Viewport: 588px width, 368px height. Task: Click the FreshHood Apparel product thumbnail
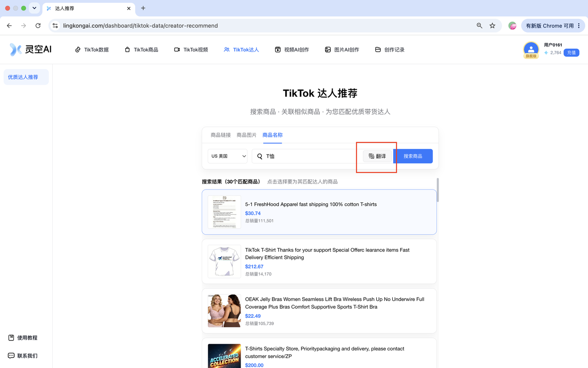224,212
